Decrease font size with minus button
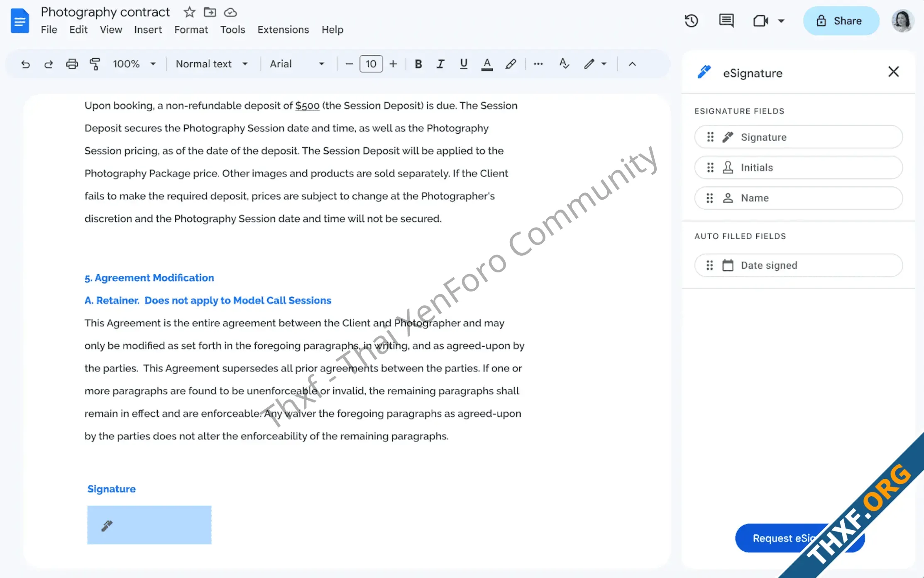Viewport: 924px width, 578px height. click(x=349, y=64)
